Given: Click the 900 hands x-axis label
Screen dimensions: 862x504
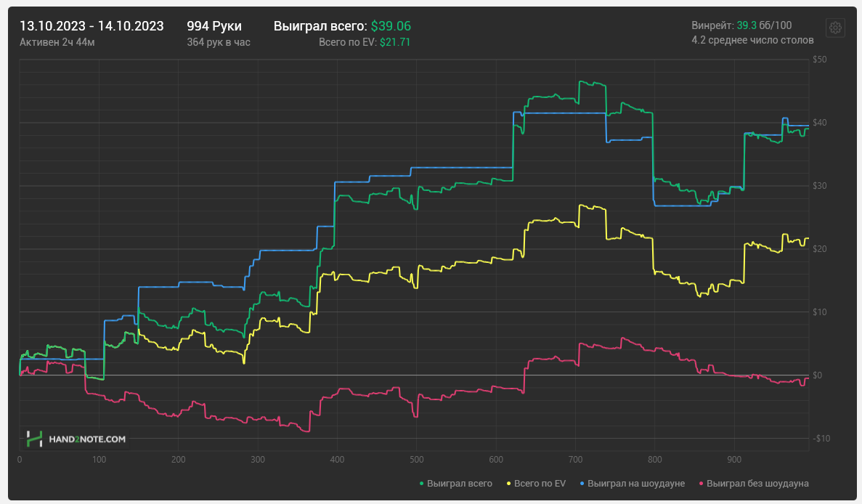Looking at the screenshot, I should [734, 460].
